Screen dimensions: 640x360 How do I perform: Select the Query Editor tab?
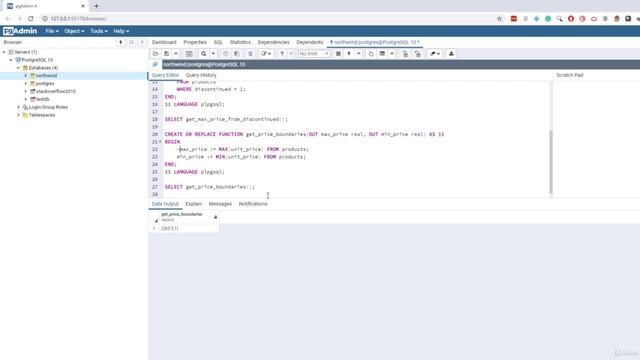pos(165,76)
